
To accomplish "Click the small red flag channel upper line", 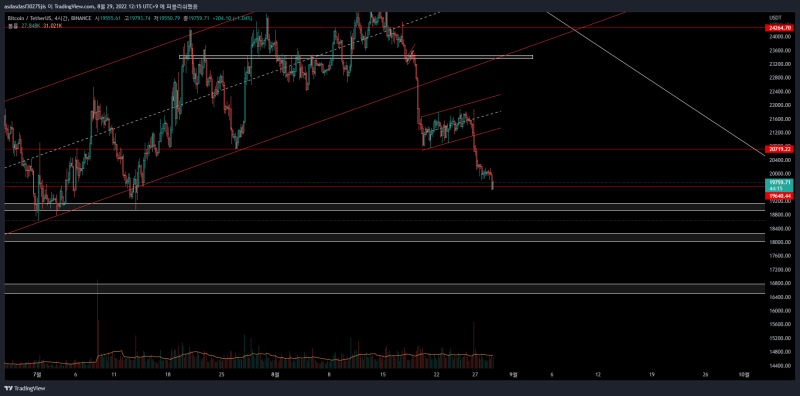I will 460,106.
